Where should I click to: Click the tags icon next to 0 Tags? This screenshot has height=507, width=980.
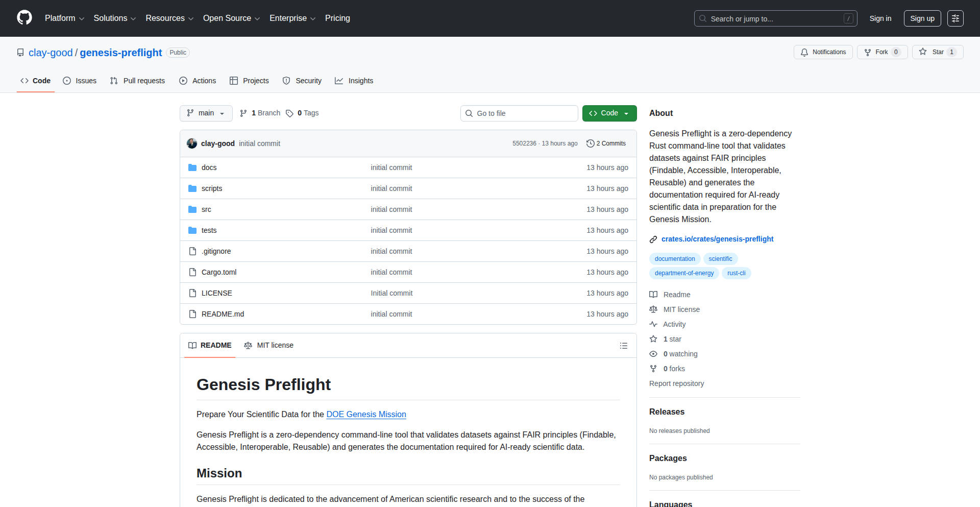(289, 113)
